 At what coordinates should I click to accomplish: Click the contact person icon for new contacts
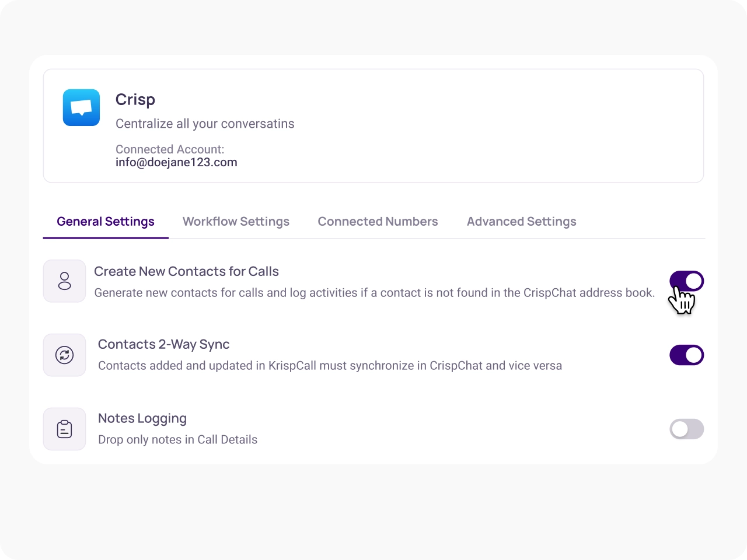click(64, 281)
